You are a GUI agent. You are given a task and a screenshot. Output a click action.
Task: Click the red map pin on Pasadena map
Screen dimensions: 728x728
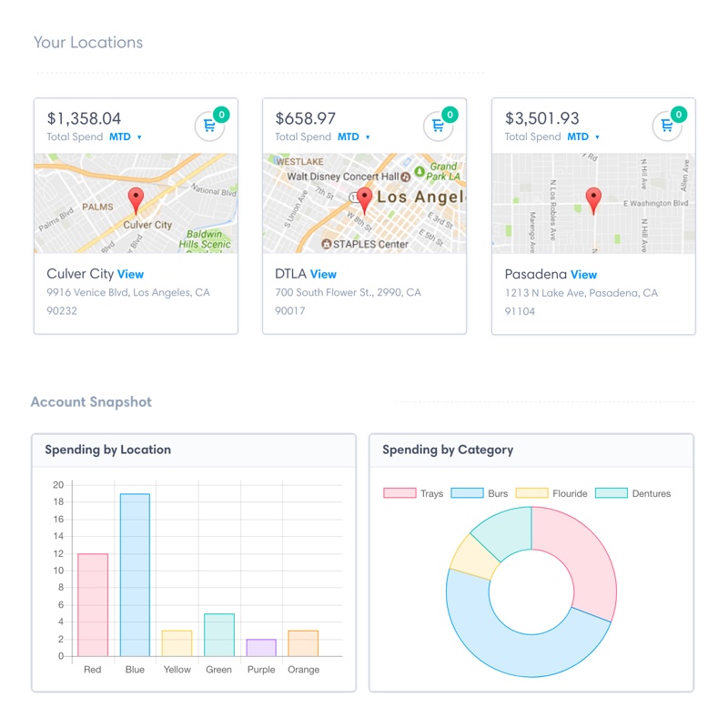[593, 199]
